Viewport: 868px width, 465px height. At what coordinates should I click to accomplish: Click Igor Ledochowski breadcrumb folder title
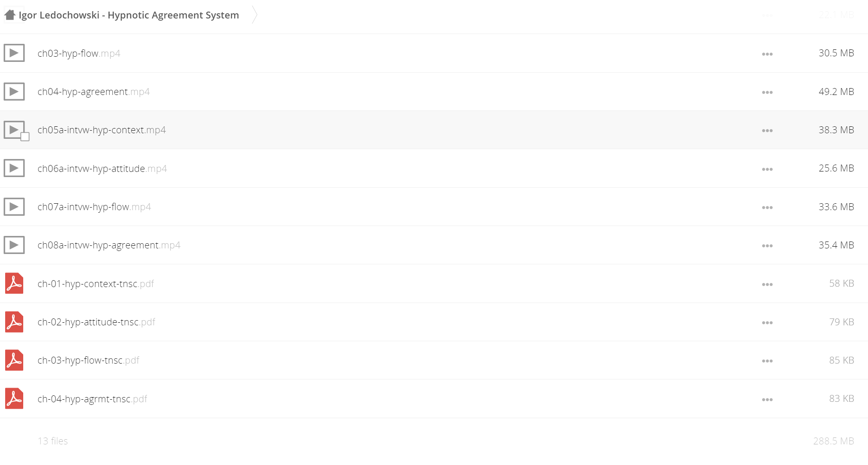point(129,15)
